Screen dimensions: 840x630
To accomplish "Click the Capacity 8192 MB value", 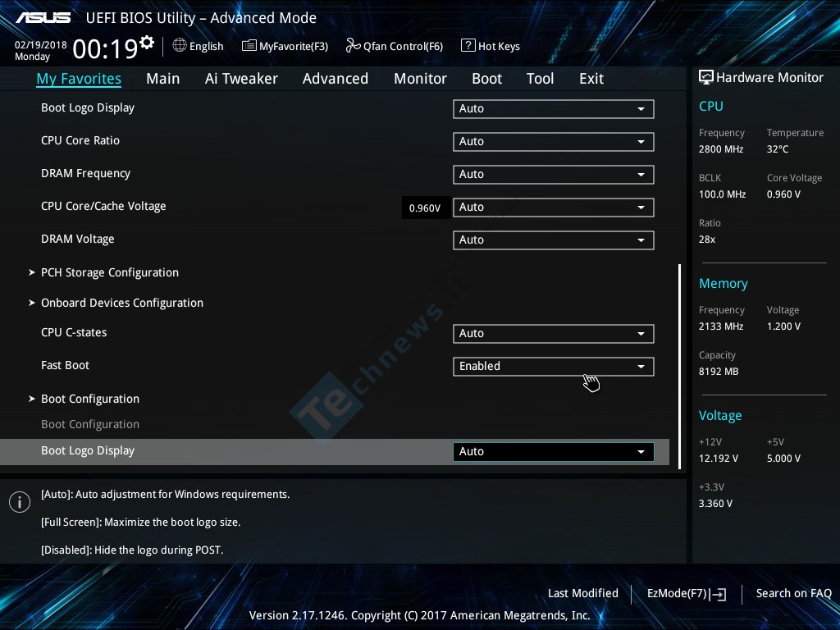I will 719,372.
